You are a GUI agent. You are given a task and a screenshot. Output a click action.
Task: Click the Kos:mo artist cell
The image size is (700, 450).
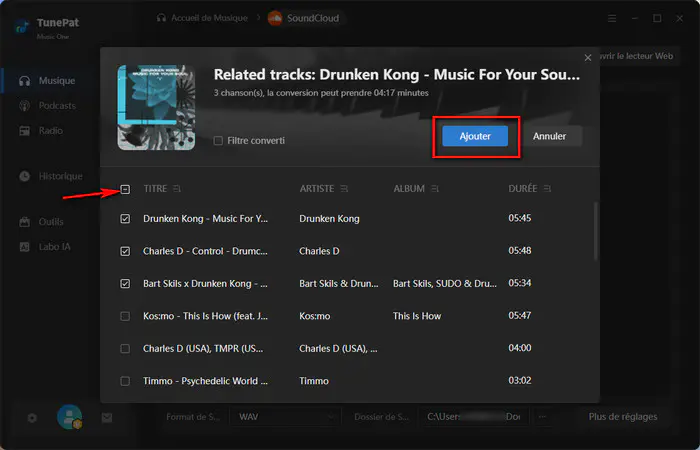coord(315,316)
